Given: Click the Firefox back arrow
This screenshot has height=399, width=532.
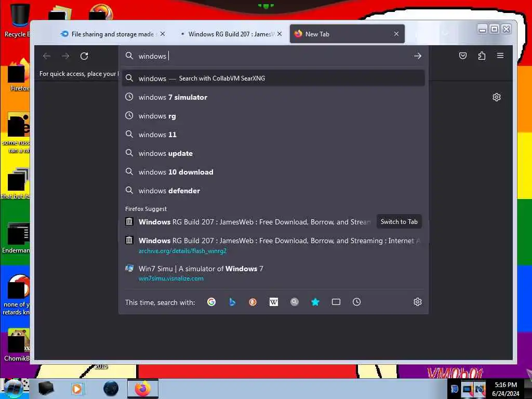Looking at the screenshot, I should click(47, 56).
